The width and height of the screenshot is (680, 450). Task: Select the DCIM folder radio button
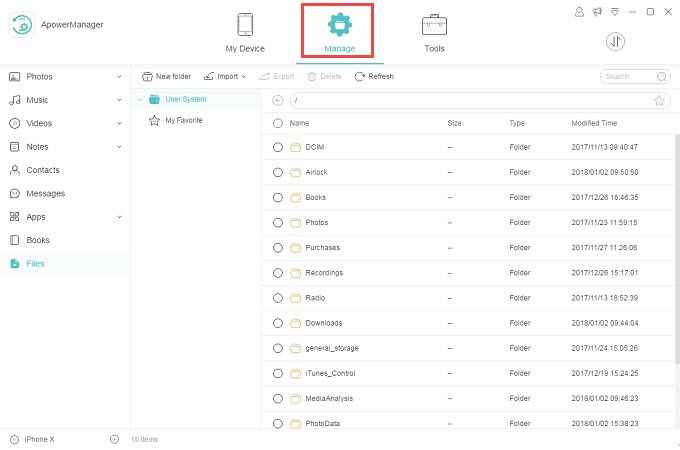pyautogui.click(x=278, y=147)
